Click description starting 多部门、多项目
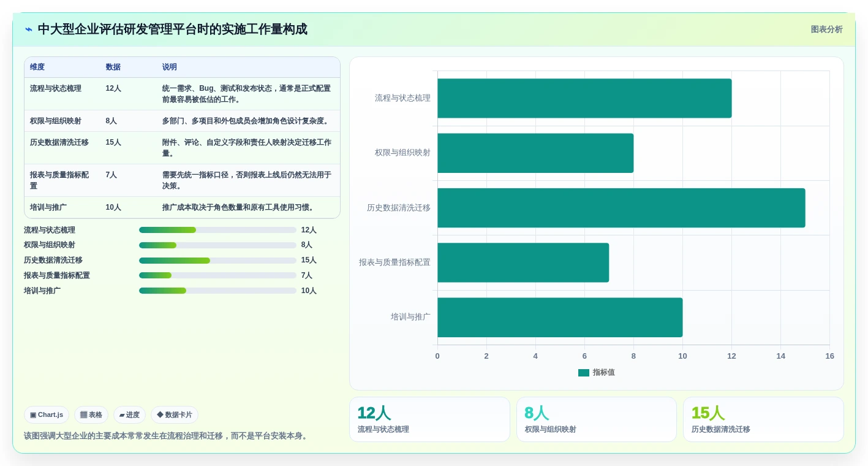868x466 pixels. (x=246, y=121)
